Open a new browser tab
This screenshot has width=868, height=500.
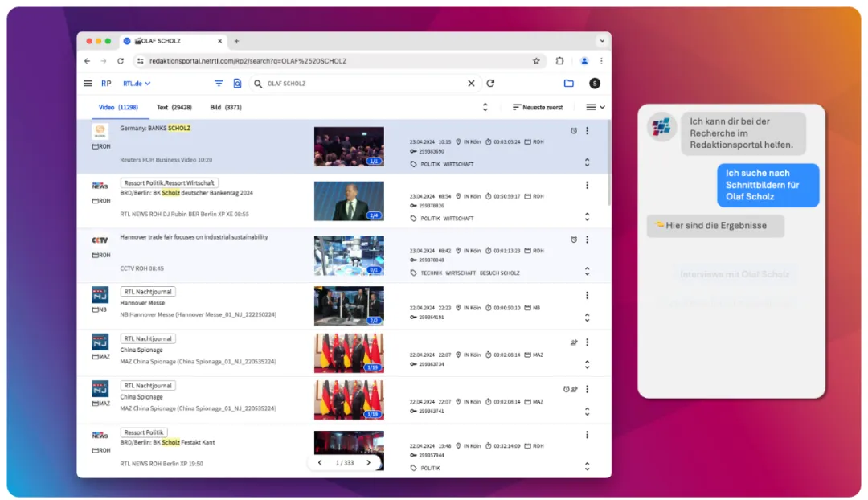[x=236, y=41]
